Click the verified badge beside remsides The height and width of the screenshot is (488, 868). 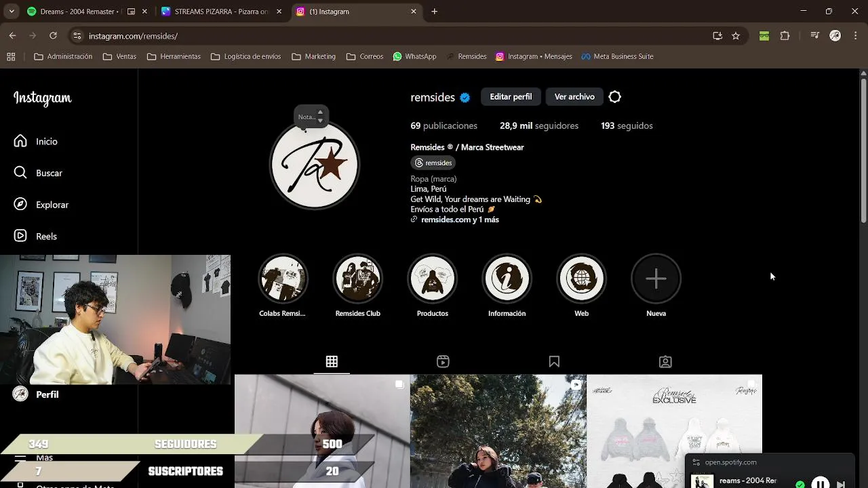[x=465, y=98]
